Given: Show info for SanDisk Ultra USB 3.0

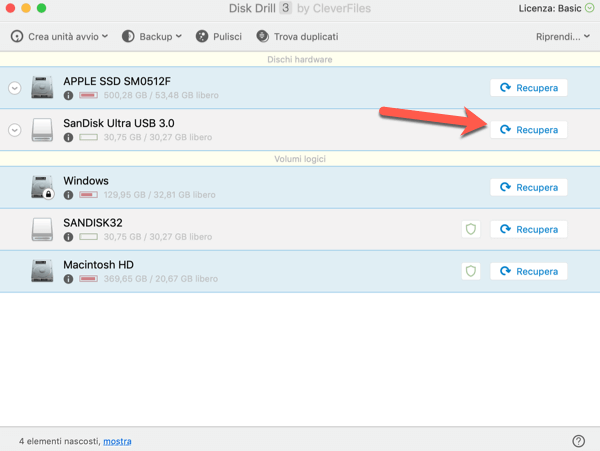Looking at the screenshot, I should (x=68, y=138).
